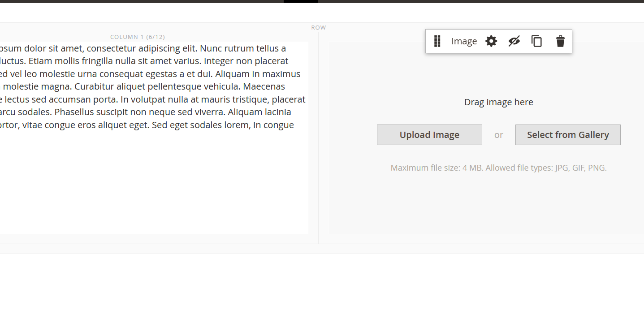Select the COLUMN 1 (6/12) label
The image size is (644, 318).
point(138,37)
